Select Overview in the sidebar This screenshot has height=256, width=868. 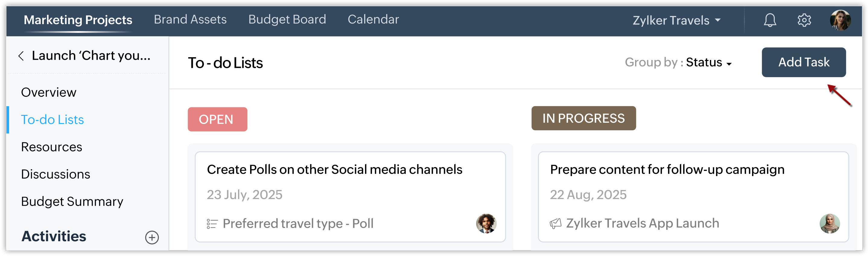coord(49,92)
